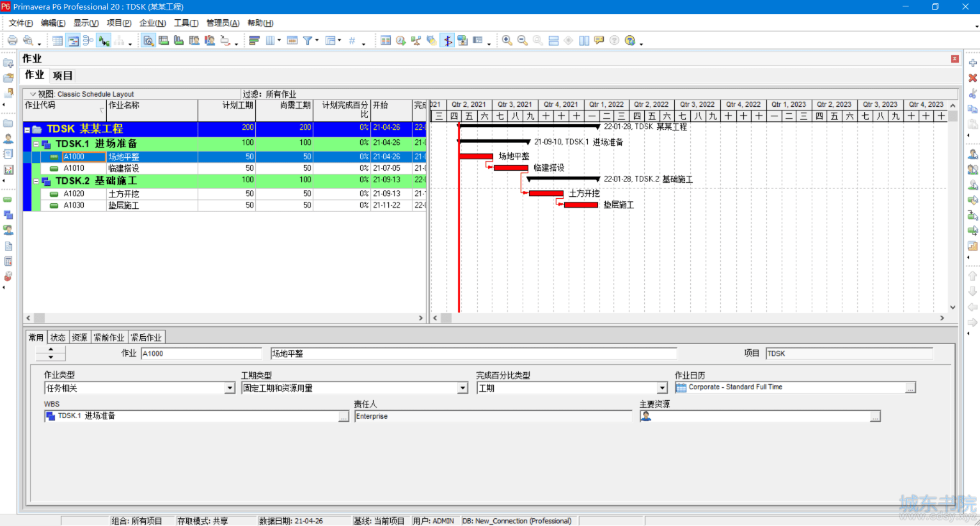The image size is (980, 526).
Task: Click the Add (plus) icon in right toolbar
Action: (x=973, y=63)
